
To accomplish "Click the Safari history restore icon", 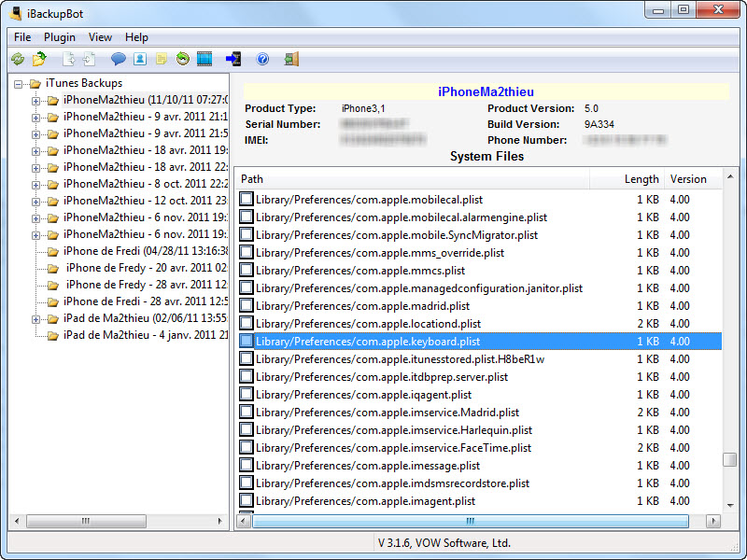I will coord(182,59).
